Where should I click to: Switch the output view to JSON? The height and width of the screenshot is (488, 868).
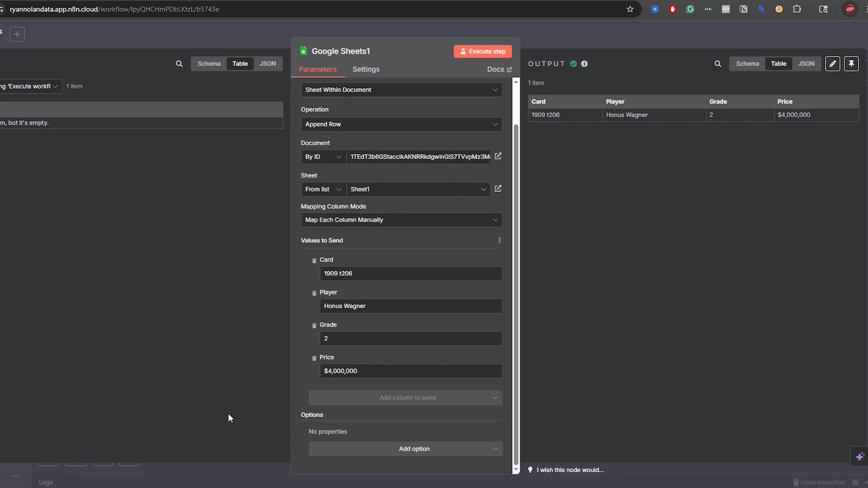806,64
